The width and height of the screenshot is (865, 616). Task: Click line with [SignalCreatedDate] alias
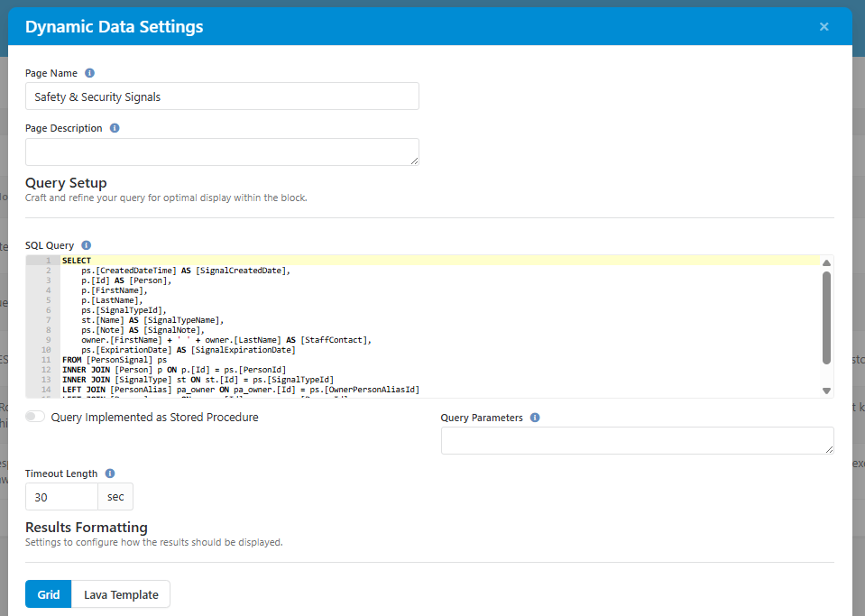click(186, 271)
